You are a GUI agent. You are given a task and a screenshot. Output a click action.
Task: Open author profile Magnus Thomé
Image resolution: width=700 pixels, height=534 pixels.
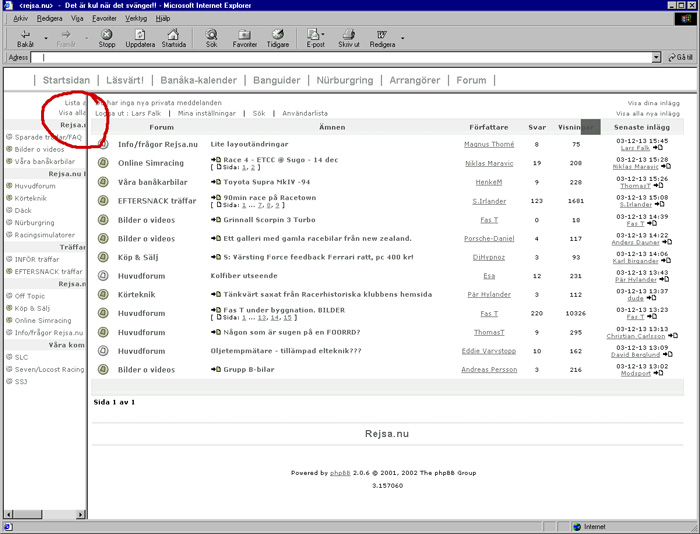(x=489, y=144)
